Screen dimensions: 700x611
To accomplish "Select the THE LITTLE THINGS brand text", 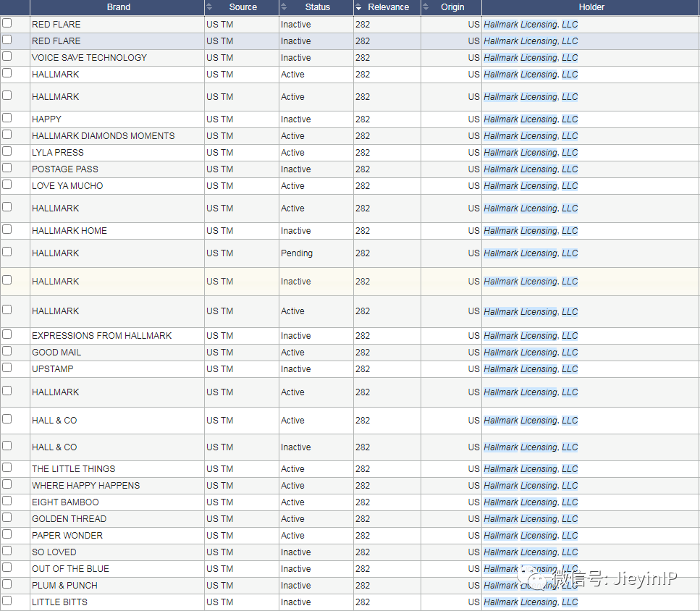I will click(x=74, y=469).
